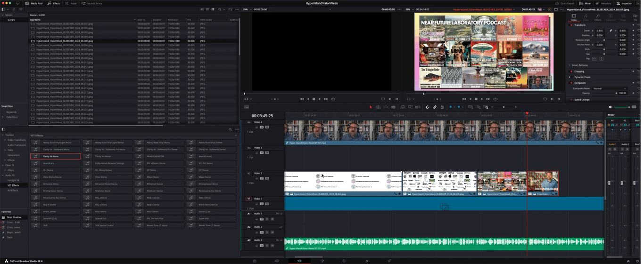This screenshot has height=264, width=644.
Task: Select the Clarity Vx Mono effect
Action: (x=55, y=156)
